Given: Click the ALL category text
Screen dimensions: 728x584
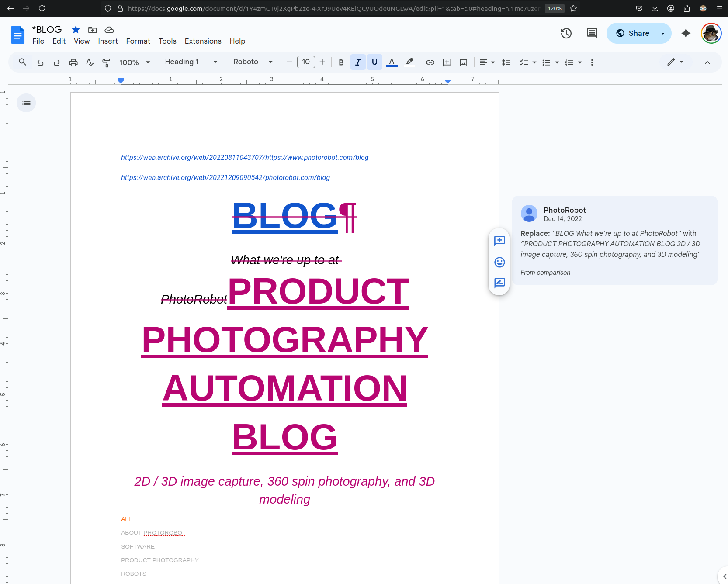Looking at the screenshot, I should [x=126, y=519].
